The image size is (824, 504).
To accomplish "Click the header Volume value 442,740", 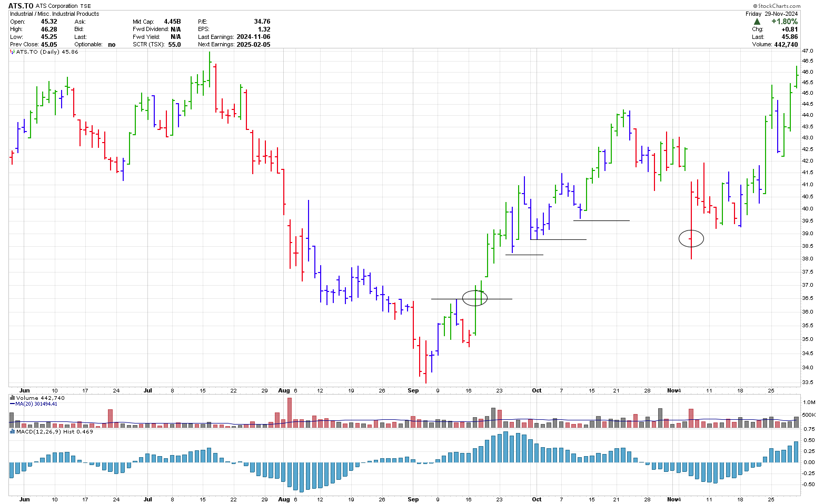I will point(786,45).
